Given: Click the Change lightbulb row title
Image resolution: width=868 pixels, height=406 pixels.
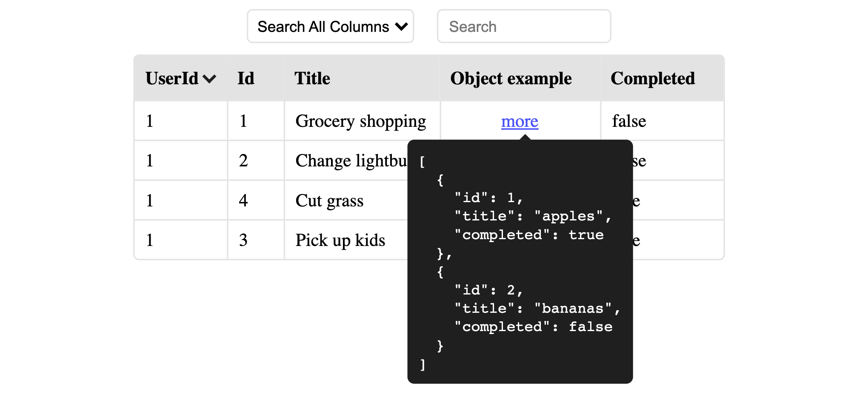Looking at the screenshot, I should pyautogui.click(x=351, y=161).
